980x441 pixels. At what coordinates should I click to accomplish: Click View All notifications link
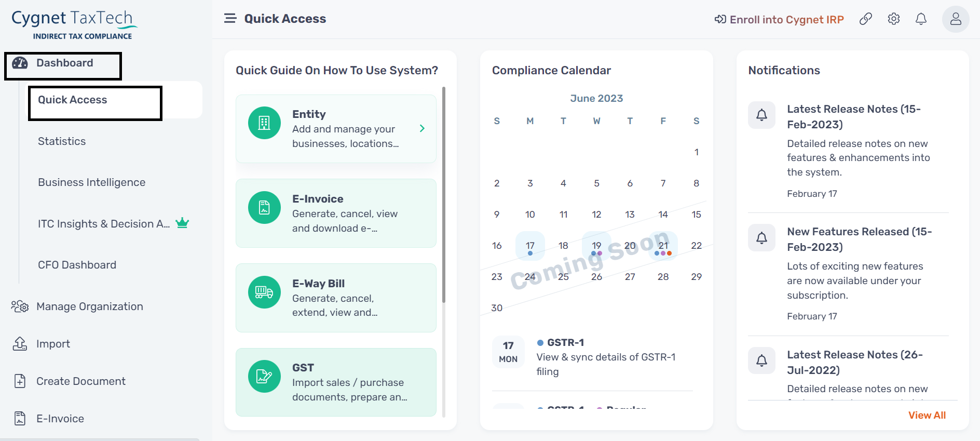[927, 415]
